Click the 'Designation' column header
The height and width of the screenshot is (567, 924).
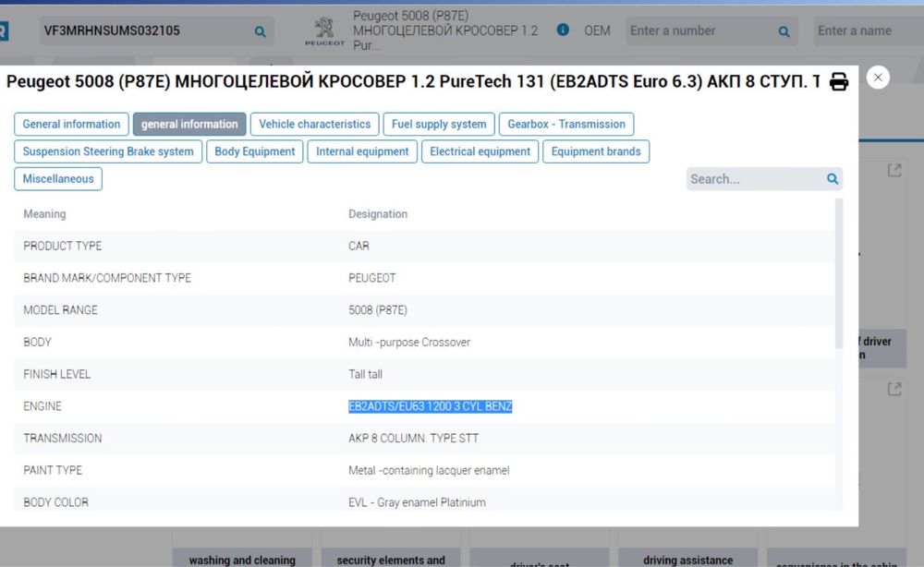(378, 214)
